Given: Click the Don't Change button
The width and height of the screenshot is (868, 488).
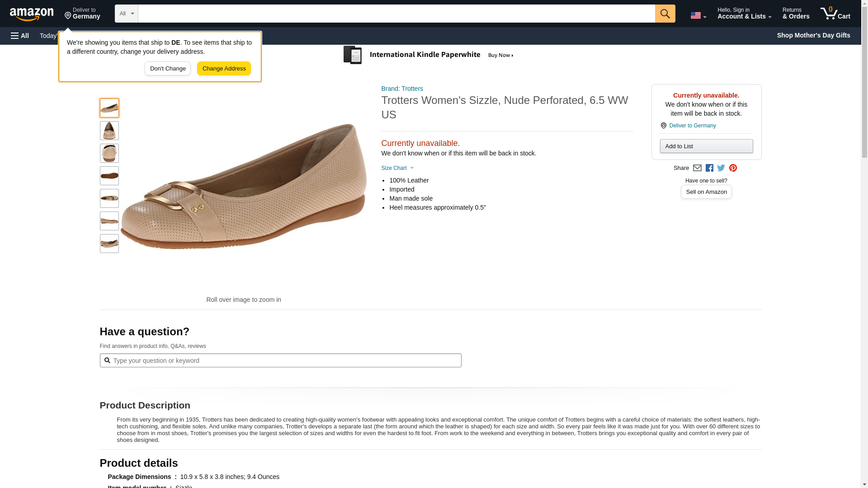Looking at the screenshot, I should [168, 69].
